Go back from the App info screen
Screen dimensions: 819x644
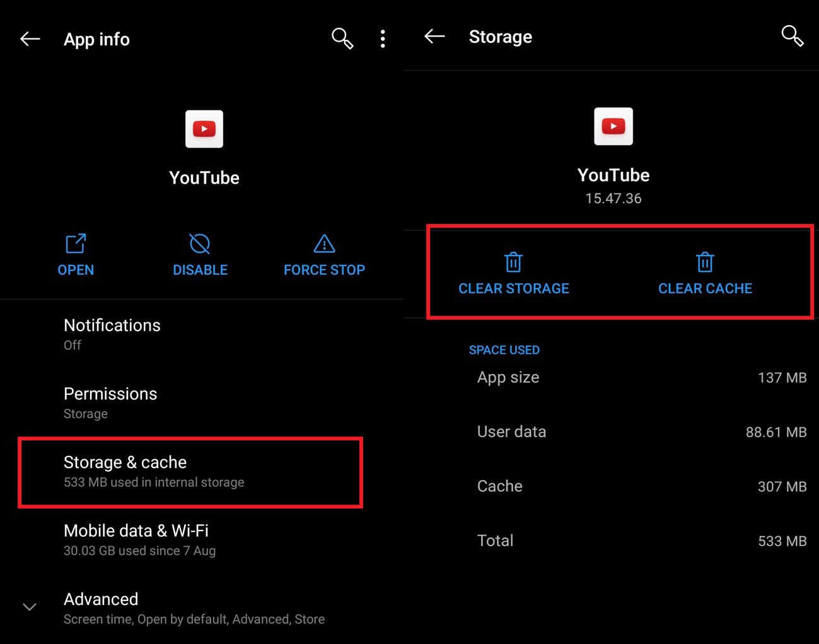(30, 39)
